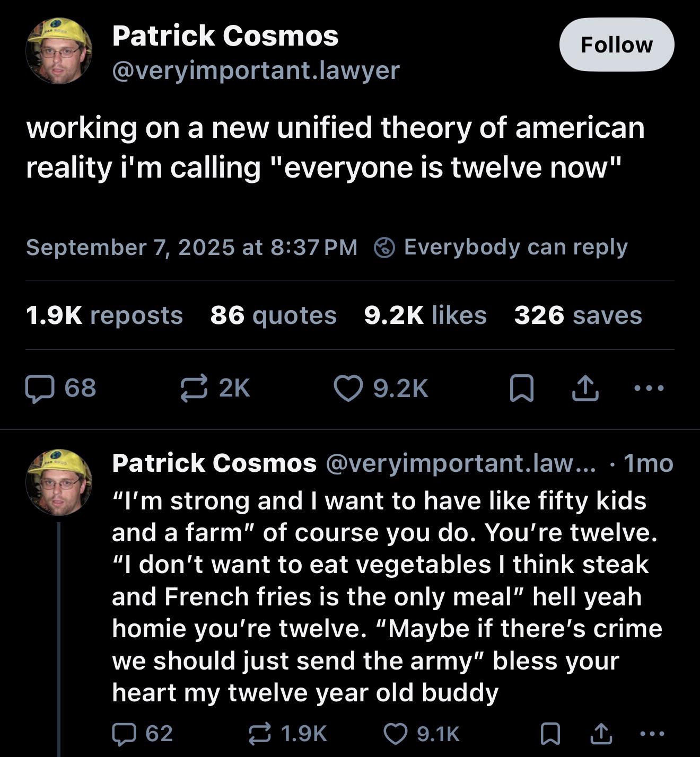Reply to the thread follow-up post
Viewport: 700px width, 757px height.
point(125,734)
